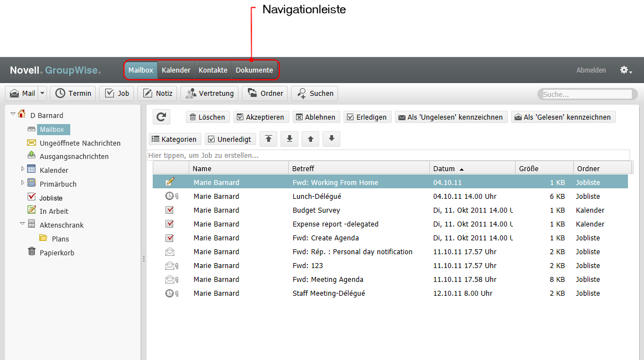The height and width of the screenshot is (360, 644).
Task: Click the Abmelden link
Action: click(x=591, y=70)
